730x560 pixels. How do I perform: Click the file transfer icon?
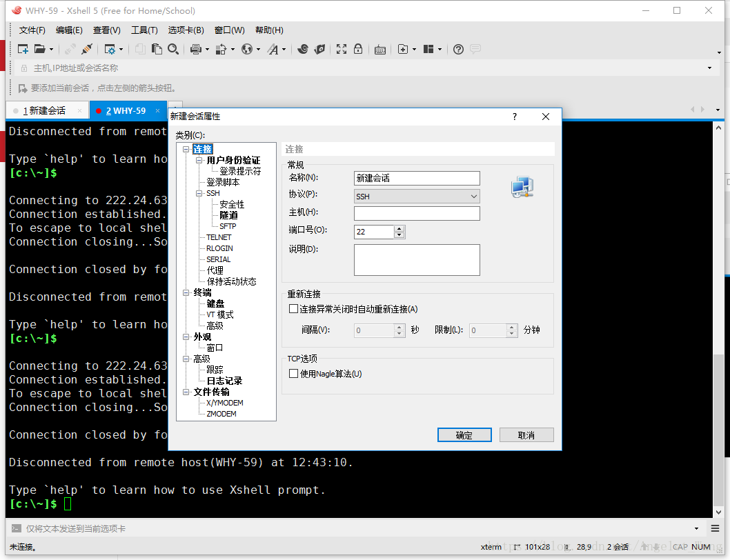221,49
